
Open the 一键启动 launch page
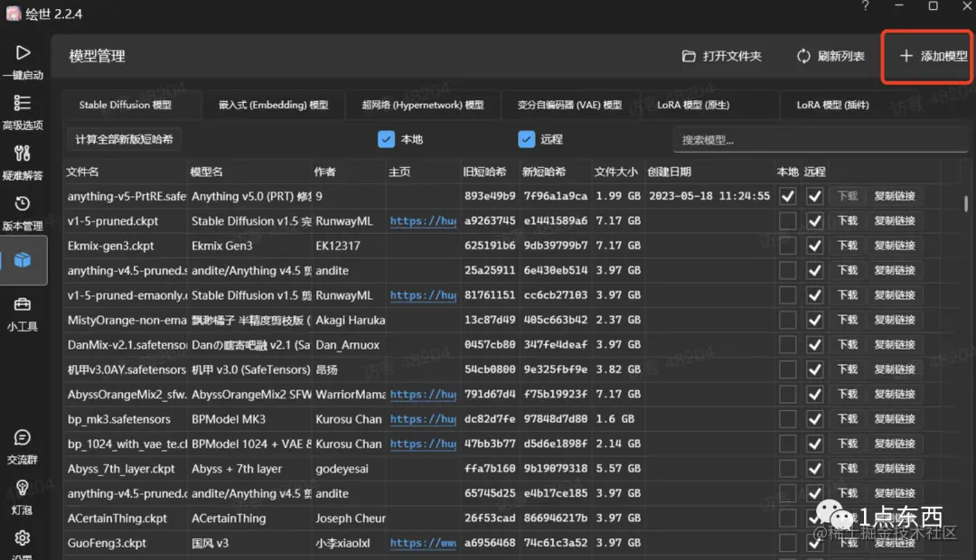pos(23,62)
